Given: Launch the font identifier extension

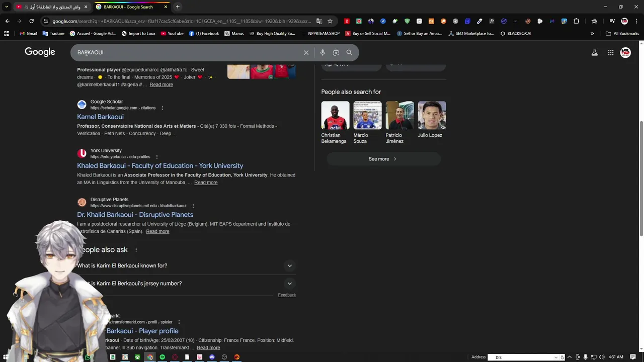Looking at the screenshot, I should tap(492, 21).
